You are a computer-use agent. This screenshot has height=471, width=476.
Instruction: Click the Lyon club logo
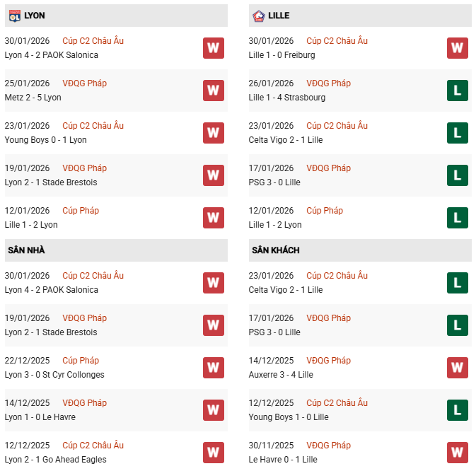click(14, 15)
